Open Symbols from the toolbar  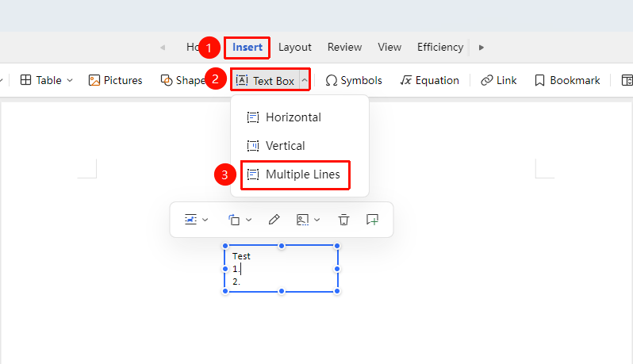[x=354, y=80]
